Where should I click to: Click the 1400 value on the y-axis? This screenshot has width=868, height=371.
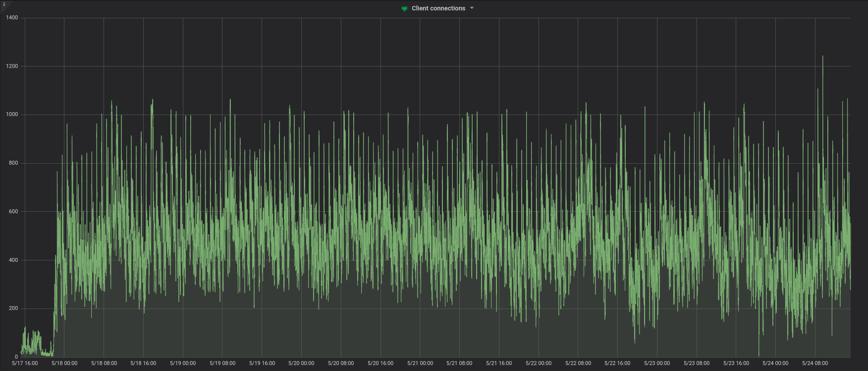[12, 18]
